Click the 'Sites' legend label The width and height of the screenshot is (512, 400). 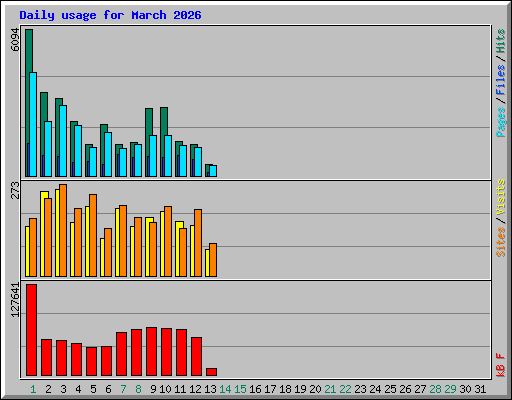tap(501, 242)
